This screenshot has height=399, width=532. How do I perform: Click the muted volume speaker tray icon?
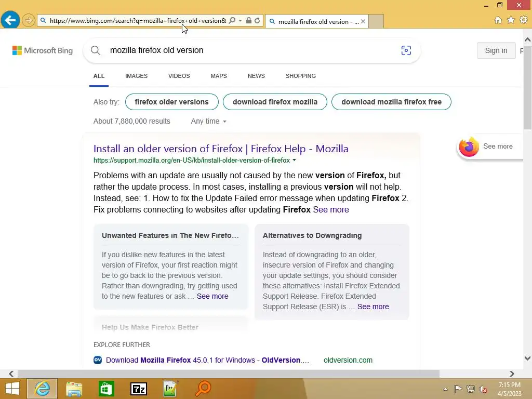[483, 389]
